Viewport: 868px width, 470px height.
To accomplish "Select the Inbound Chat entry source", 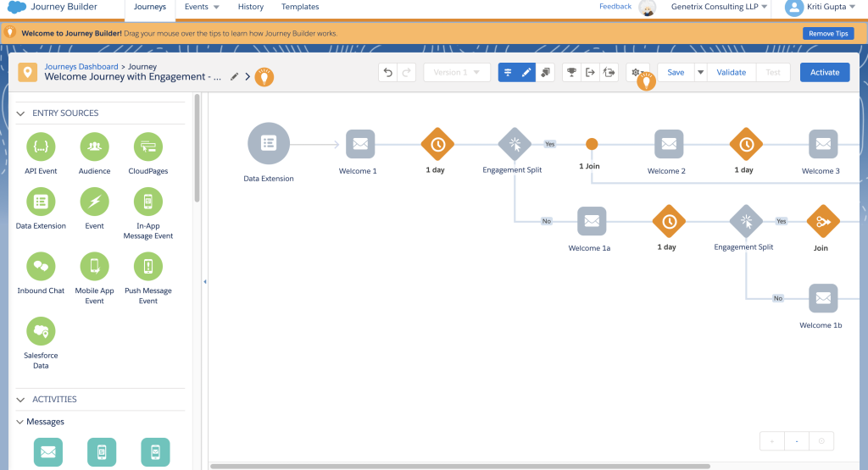I will pos(41,266).
